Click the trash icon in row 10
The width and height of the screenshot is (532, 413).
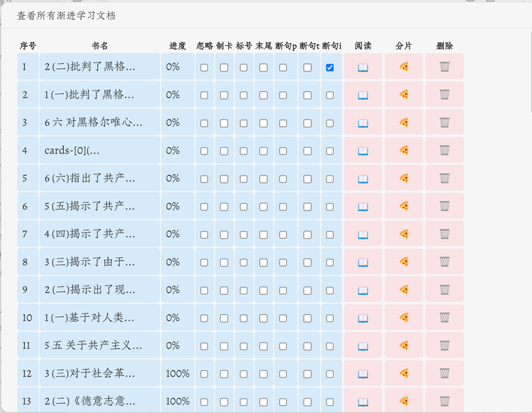[445, 318]
